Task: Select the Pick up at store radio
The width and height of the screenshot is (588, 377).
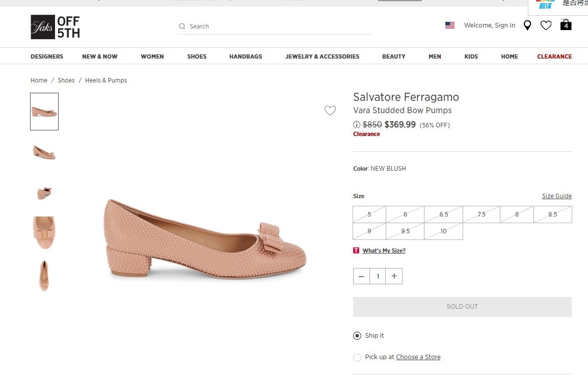Action: point(357,358)
